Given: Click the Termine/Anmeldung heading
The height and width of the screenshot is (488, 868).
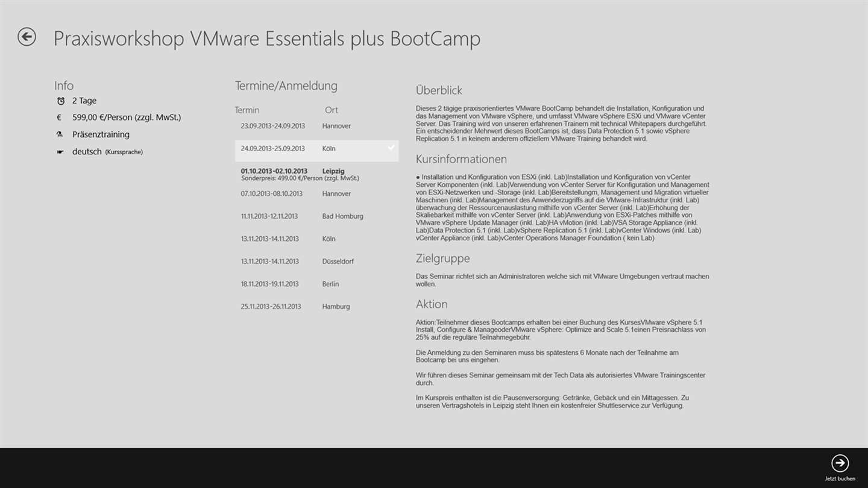Looking at the screenshot, I should tap(286, 86).
